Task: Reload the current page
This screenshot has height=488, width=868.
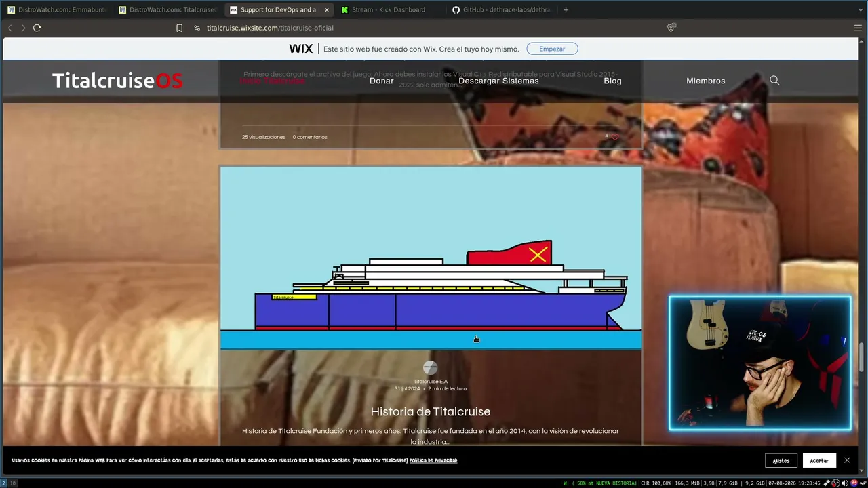Action: point(37,28)
